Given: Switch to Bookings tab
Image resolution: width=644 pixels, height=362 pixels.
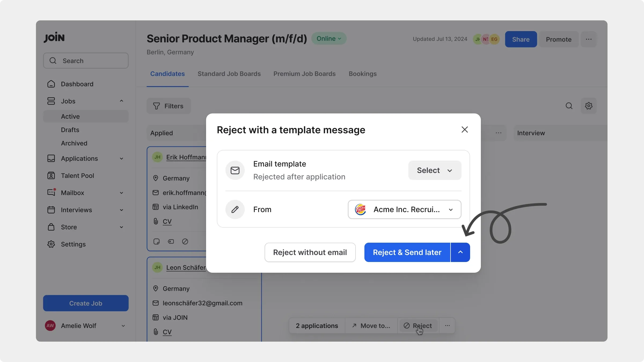Looking at the screenshot, I should 363,74.
